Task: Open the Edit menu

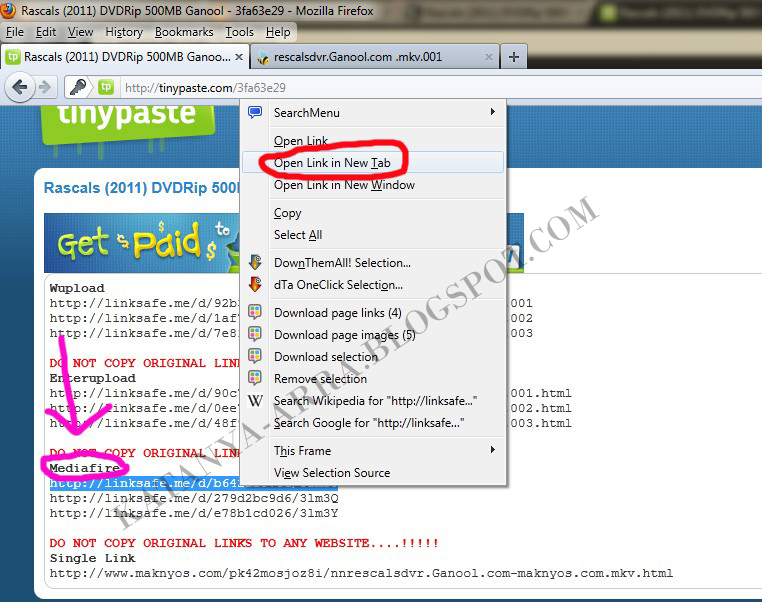Action: pos(46,32)
